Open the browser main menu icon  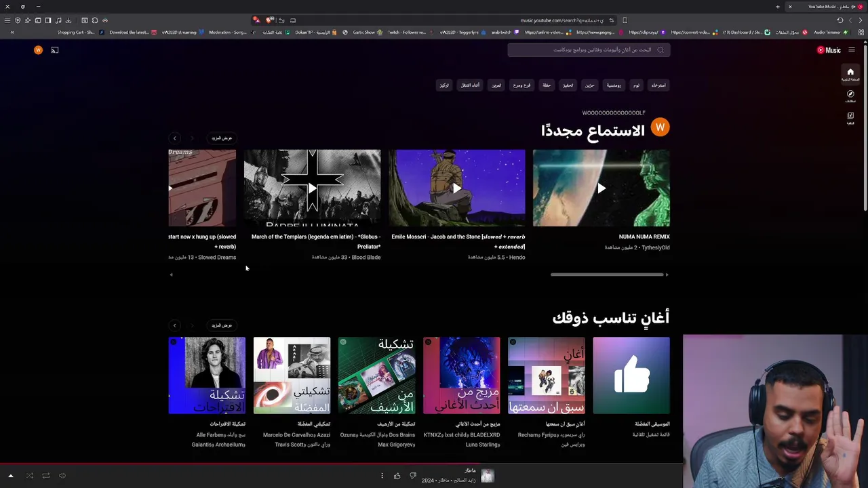point(7,20)
